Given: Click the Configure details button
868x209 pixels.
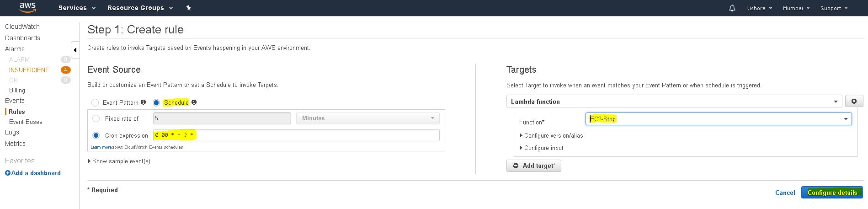Looking at the screenshot, I should click(831, 193).
